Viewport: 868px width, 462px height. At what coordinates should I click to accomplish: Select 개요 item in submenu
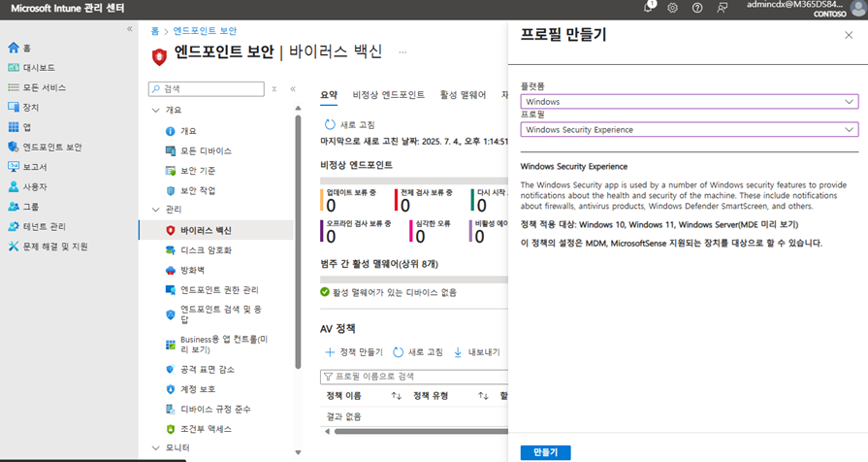(x=181, y=131)
